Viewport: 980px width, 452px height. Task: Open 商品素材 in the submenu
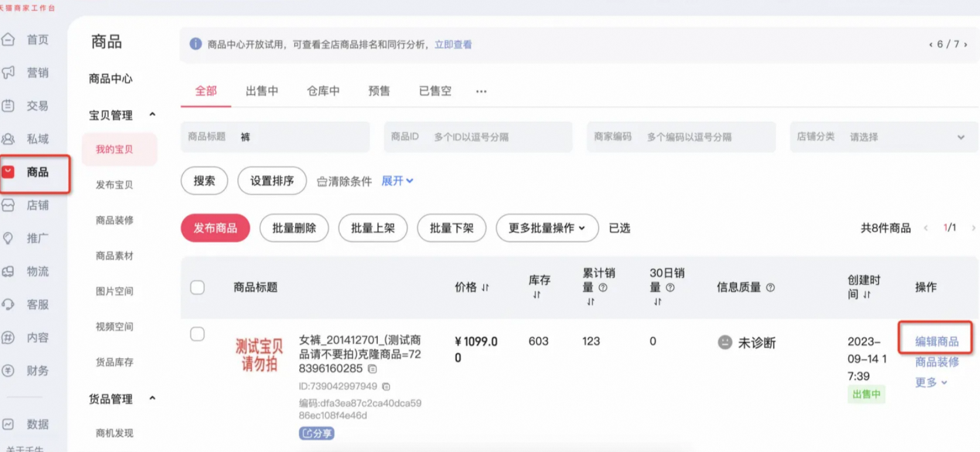[x=115, y=256]
